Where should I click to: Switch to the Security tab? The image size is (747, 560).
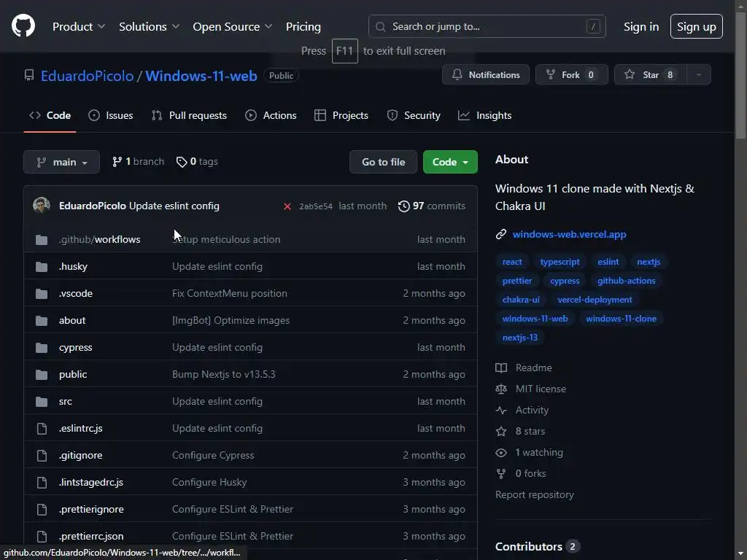414,115
